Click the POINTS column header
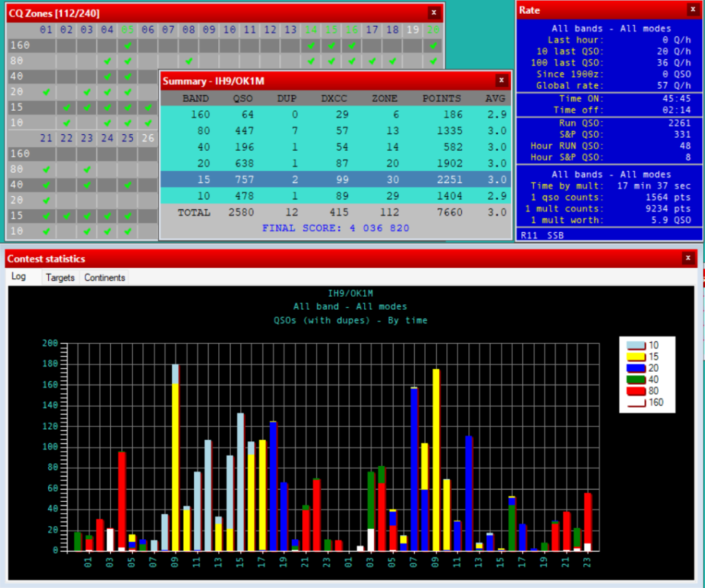Screen dimensions: 705x588 click(441, 98)
